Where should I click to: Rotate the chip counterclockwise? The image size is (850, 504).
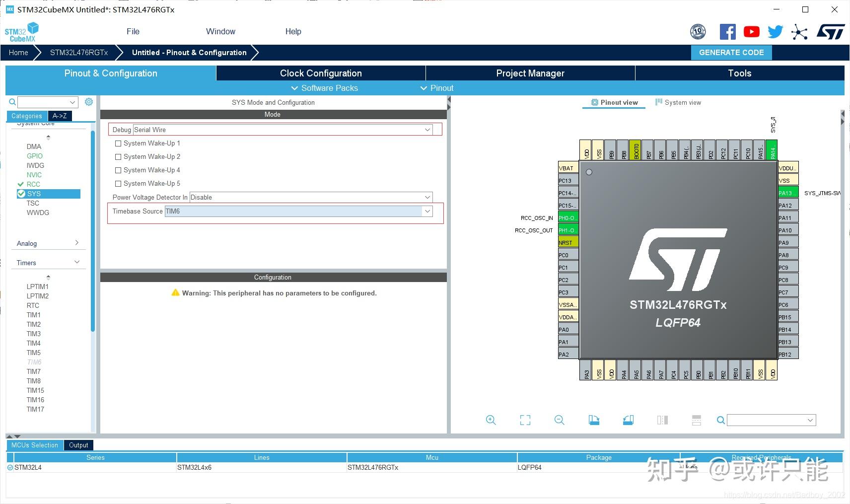(x=628, y=420)
